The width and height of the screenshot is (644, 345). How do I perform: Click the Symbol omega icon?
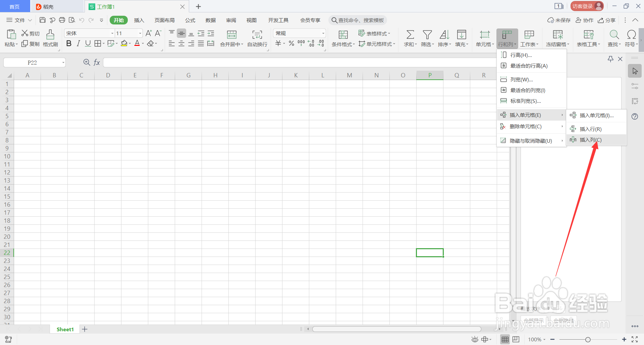pos(631,34)
